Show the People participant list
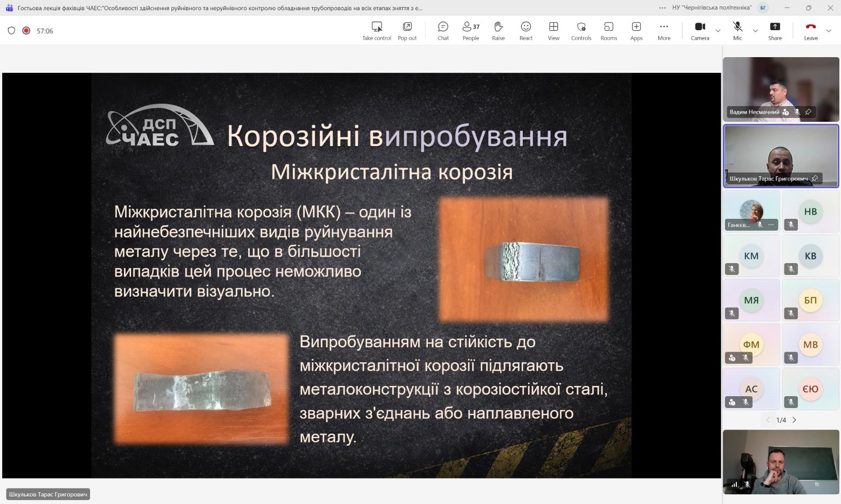This screenshot has height=504, width=841. 470,31
